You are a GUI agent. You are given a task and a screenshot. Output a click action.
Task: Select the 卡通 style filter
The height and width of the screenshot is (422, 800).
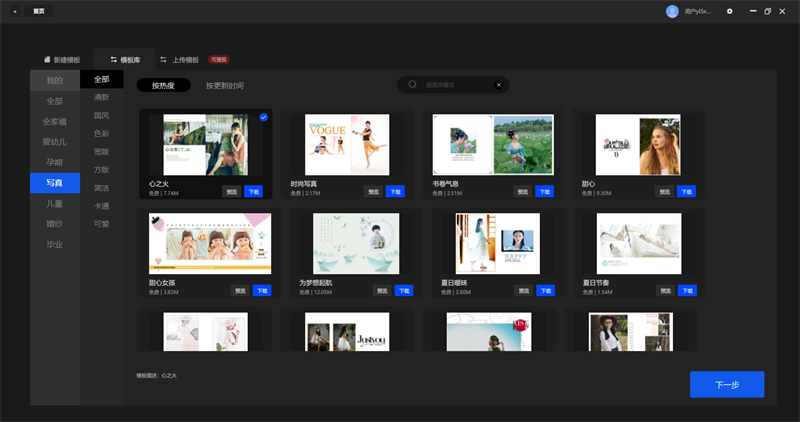pos(102,206)
